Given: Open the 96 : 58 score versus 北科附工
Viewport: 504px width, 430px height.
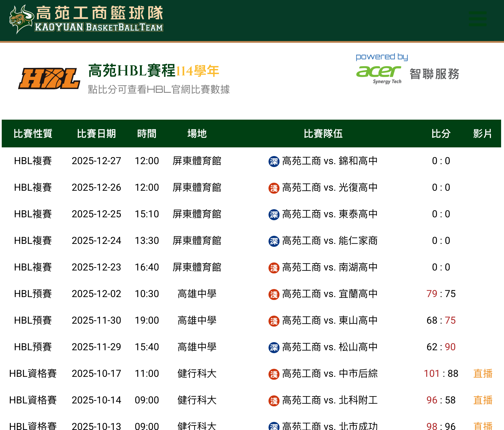Looking at the screenshot, I should click(x=441, y=400).
